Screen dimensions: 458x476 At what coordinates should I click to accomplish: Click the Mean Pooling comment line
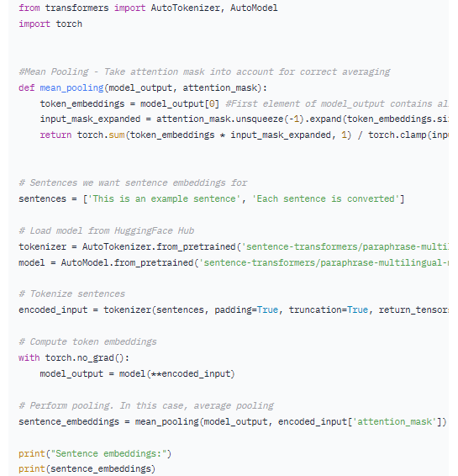204,72
